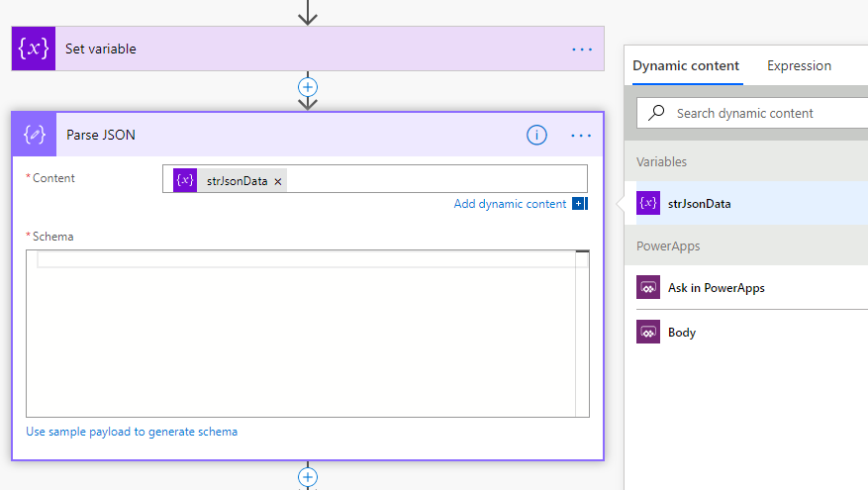Click the magnifier search icon

656,113
